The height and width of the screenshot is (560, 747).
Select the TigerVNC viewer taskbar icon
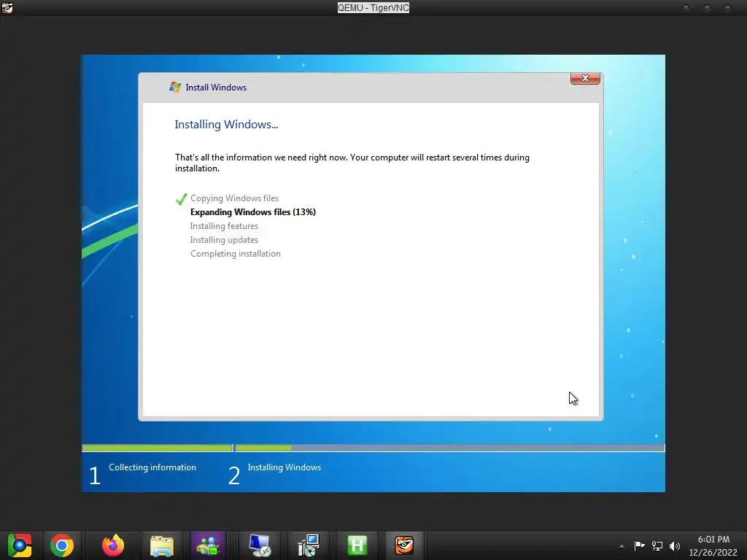(404, 545)
